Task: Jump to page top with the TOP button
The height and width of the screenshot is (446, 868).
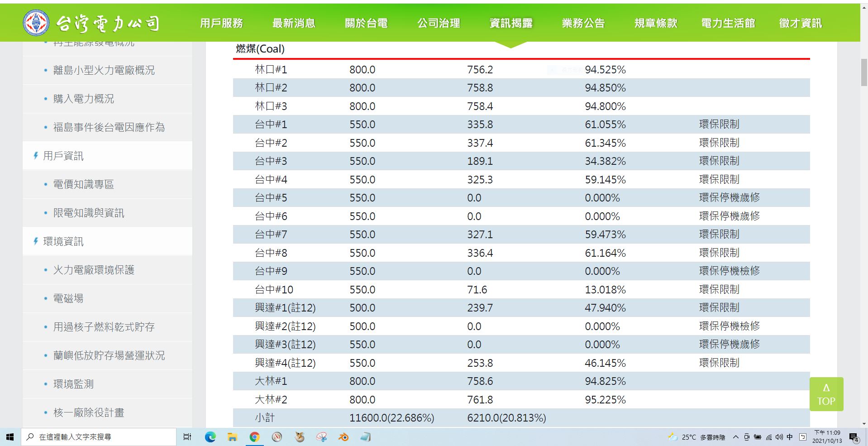Action: click(826, 394)
